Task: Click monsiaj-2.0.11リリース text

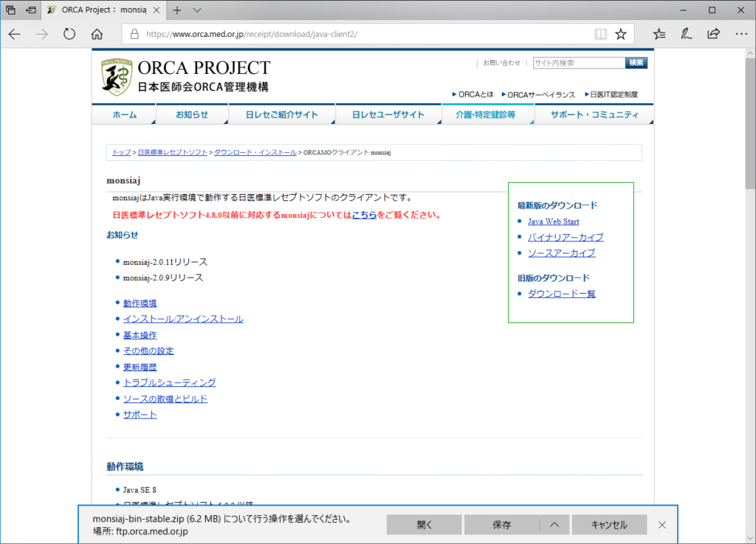Action: [x=165, y=262]
